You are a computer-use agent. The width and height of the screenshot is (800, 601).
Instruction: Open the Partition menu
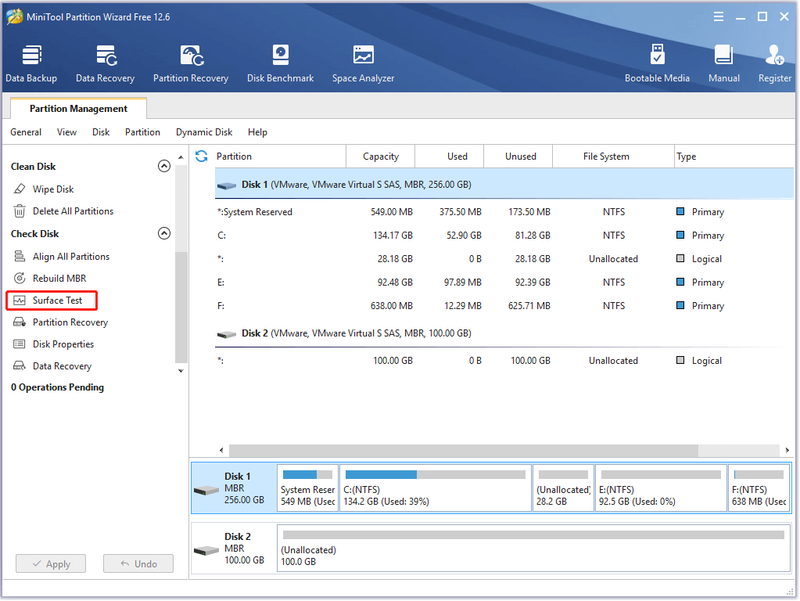point(142,132)
